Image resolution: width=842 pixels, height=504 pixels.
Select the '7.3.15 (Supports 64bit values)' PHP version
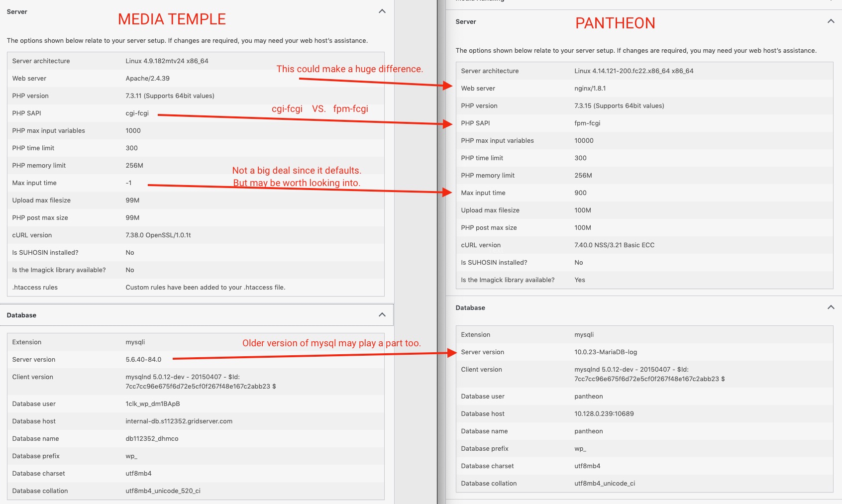point(619,106)
